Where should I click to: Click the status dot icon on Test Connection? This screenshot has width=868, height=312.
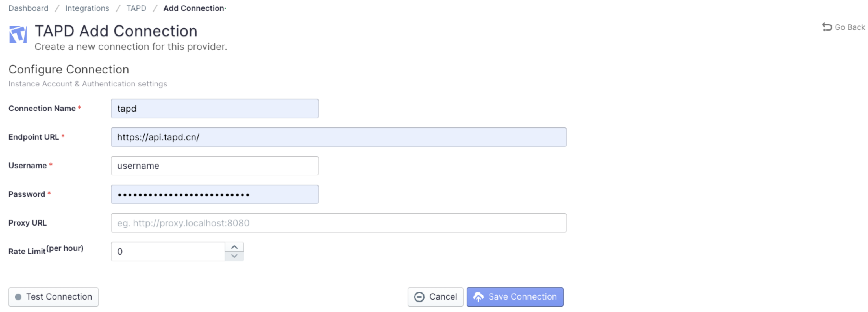pos(19,297)
